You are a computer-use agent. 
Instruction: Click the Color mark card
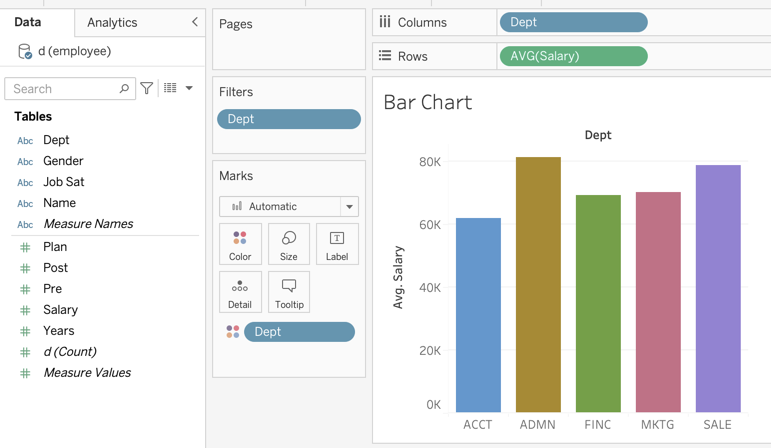pyautogui.click(x=240, y=244)
